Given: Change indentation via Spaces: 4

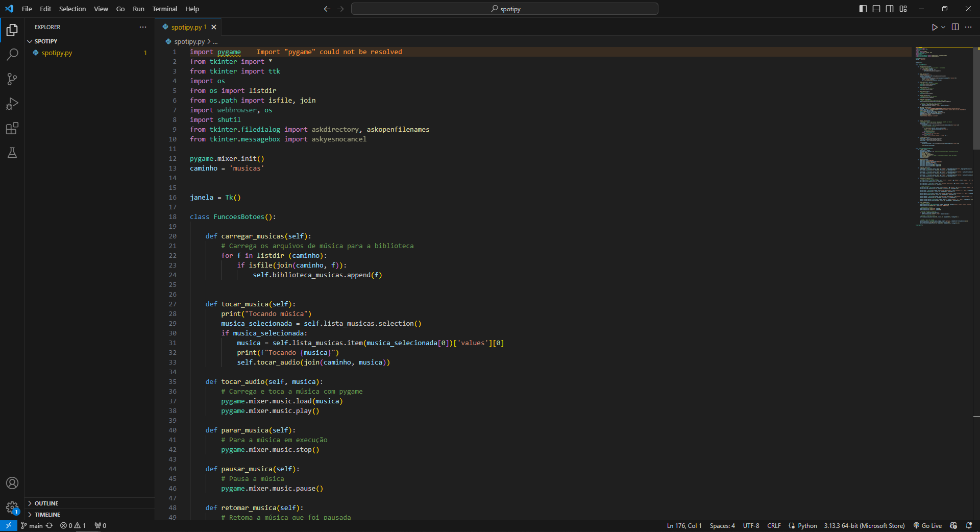Looking at the screenshot, I should coord(722,525).
